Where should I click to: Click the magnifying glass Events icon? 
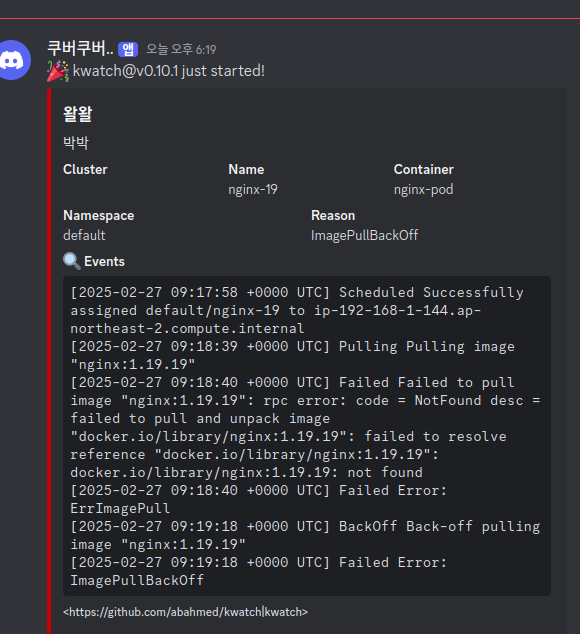[72, 261]
